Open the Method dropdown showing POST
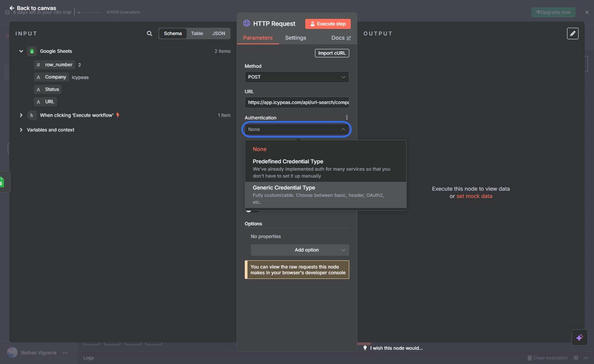Image resolution: width=594 pixels, height=364 pixels. coord(297,77)
